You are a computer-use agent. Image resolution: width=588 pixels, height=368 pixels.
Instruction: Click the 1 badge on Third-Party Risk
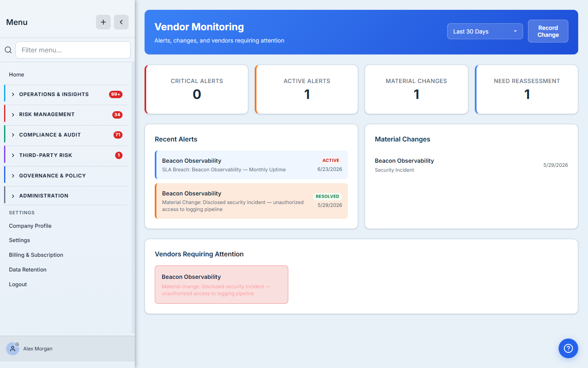coord(119,155)
